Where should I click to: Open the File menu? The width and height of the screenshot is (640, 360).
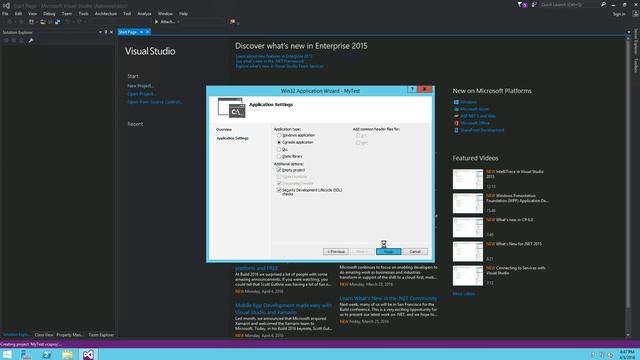5,13
